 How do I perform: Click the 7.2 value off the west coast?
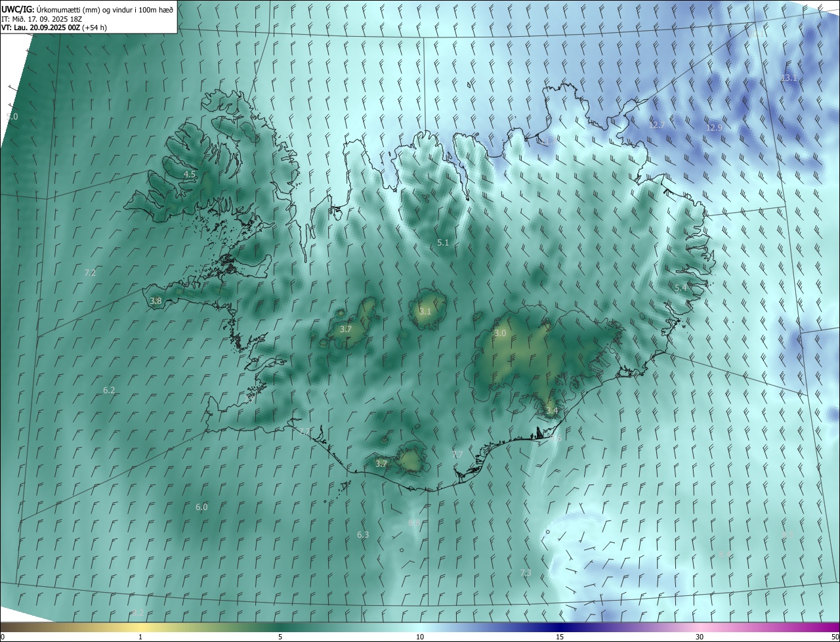click(91, 272)
